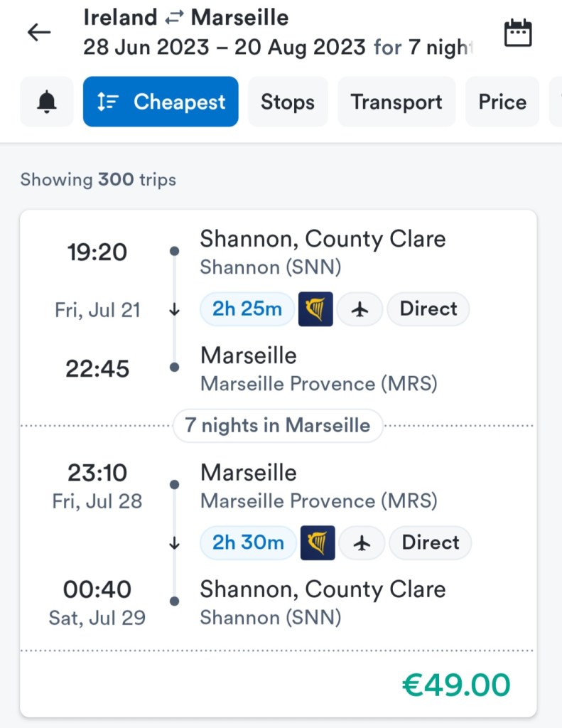Open the Stops filter
The height and width of the screenshot is (728, 562).
pos(288,102)
